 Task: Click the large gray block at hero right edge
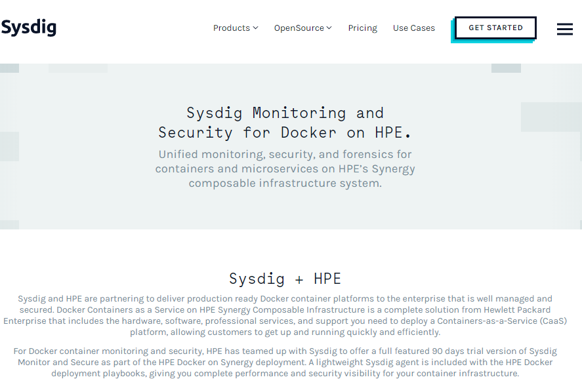(x=551, y=117)
